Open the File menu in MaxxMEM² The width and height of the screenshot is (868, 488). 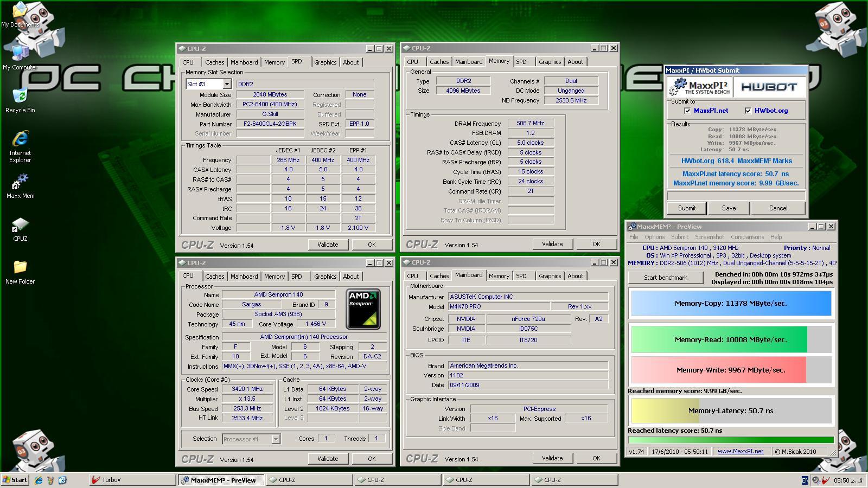click(x=634, y=237)
